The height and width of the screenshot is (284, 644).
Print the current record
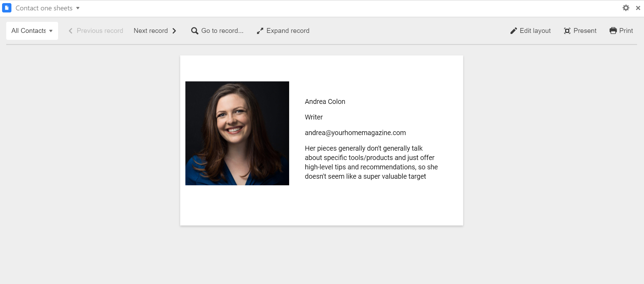coord(621,30)
